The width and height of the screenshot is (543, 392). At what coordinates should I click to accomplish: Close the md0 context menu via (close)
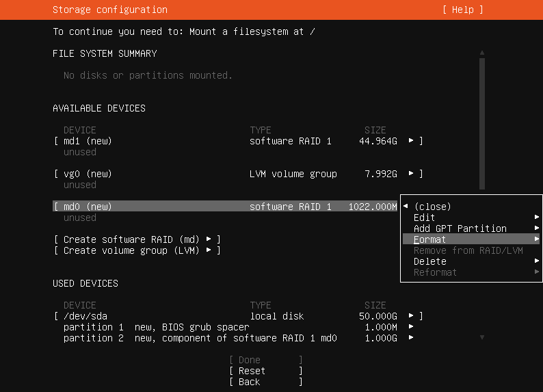coord(432,207)
